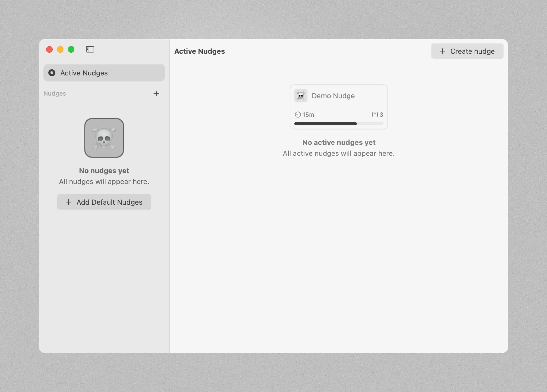The image size is (547, 392).
Task: Click the upward arrow count icon beside 3
Action: pyautogui.click(x=375, y=115)
